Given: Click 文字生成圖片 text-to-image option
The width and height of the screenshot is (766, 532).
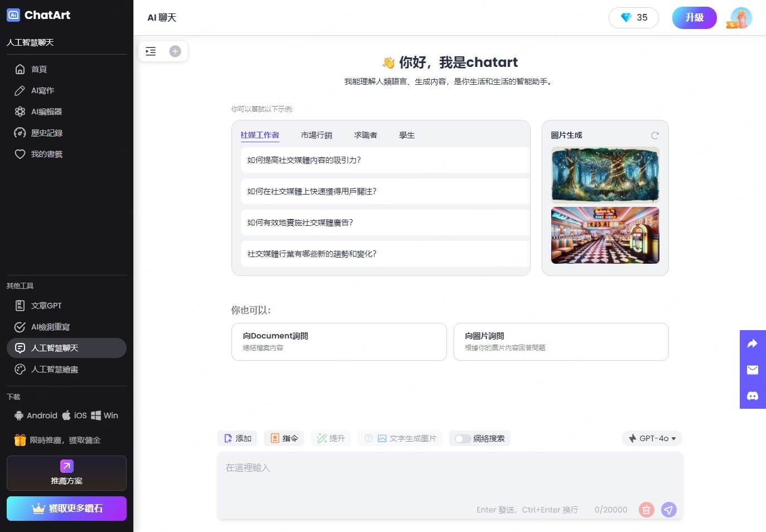Looking at the screenshot, I should [407, 438].
